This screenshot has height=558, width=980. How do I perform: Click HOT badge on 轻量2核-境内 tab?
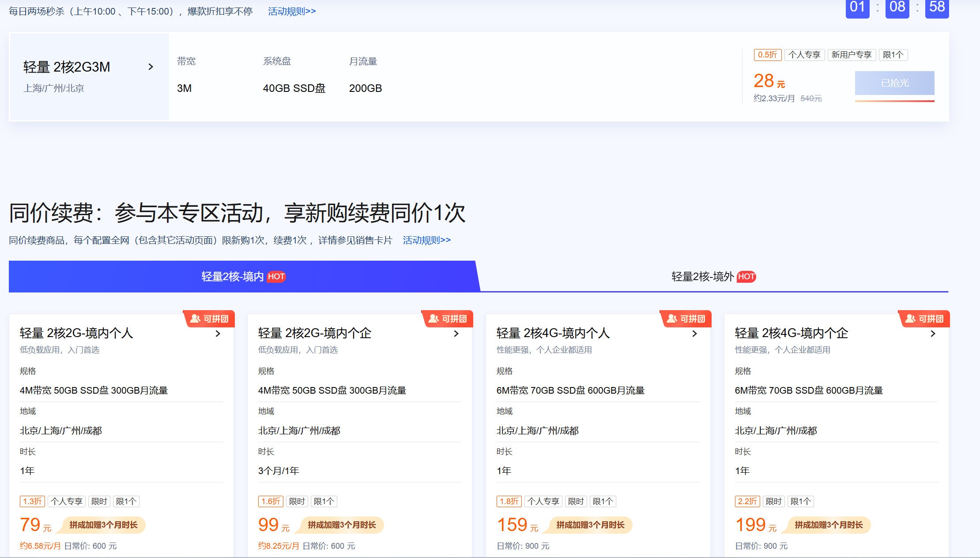tap(276, 277)
